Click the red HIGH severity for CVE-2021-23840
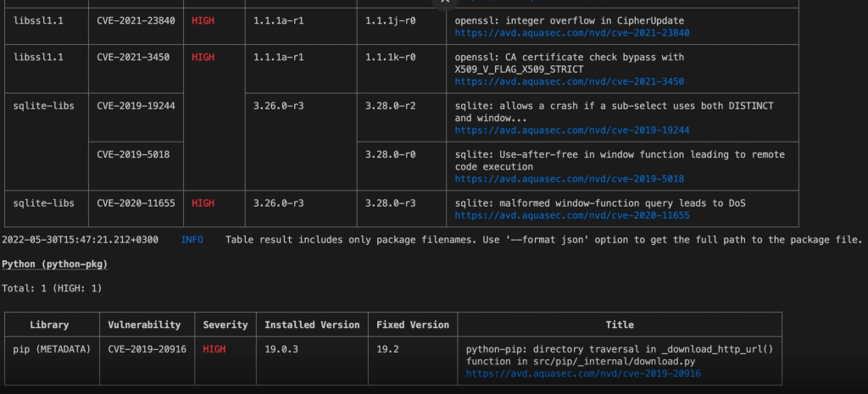The width and height of the screenshot is (868, 394). coord(203,21)
